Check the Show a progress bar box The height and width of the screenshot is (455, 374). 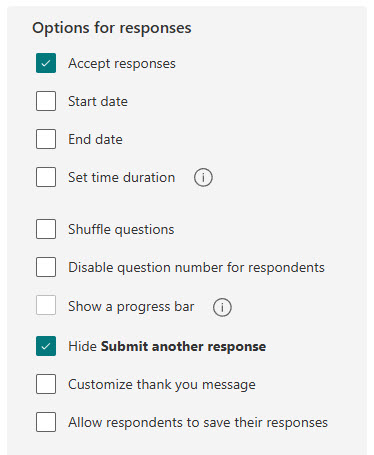pos(46,305)
